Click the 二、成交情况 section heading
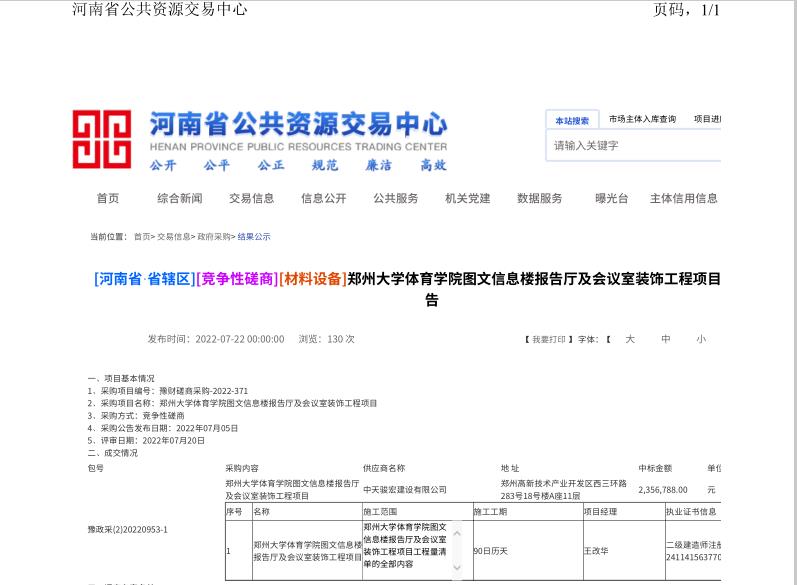Image resolution: width=797 pixels, height=585 pixels. [112, 453]
